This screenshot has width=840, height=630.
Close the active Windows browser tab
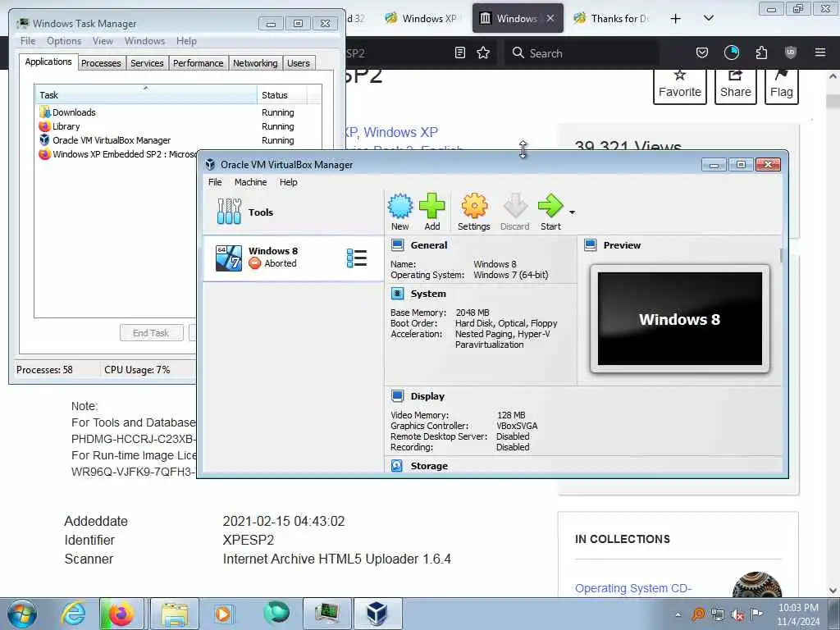tap(550, 18)
